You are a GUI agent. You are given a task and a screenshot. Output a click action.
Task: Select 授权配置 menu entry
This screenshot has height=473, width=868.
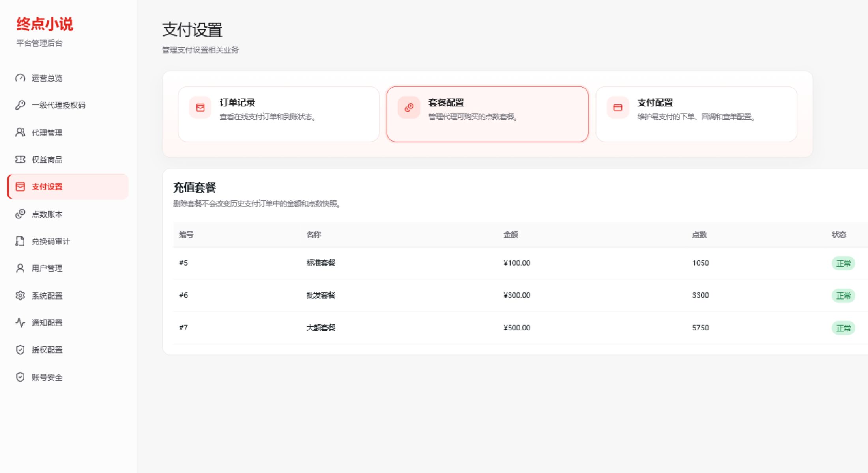click(x=68, y=350)
